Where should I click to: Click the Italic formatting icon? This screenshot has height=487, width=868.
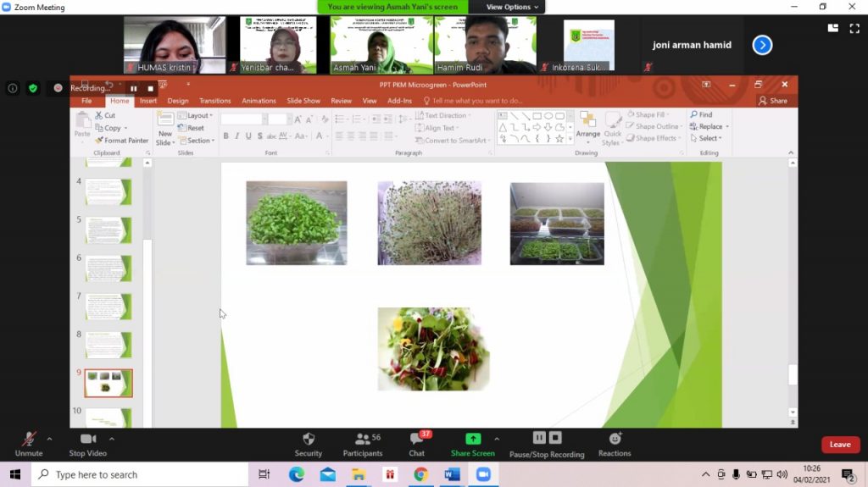pyautogui.click(x=237, y=136)
